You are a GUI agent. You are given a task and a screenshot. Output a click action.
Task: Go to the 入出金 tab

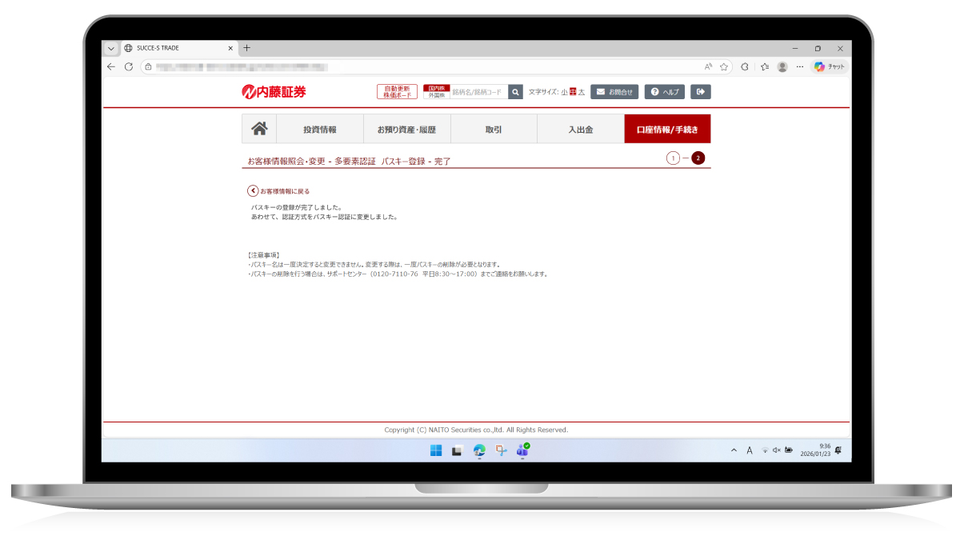tap(580, 129)
